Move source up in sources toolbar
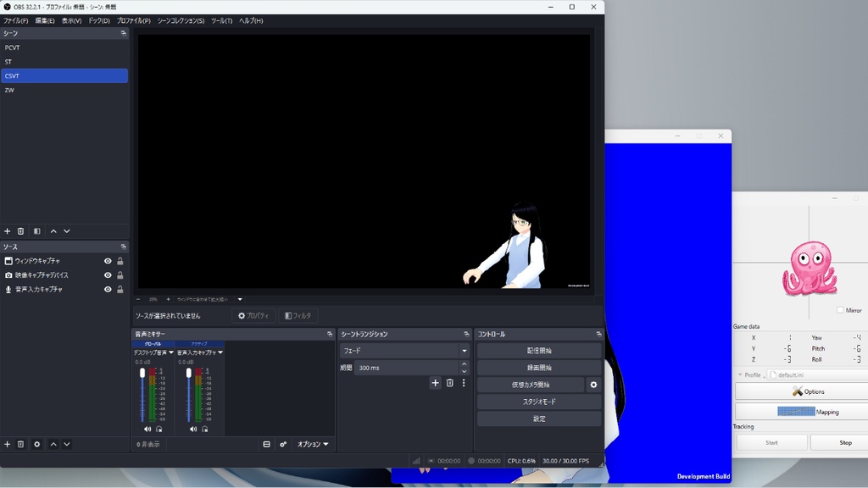Image resolution: width=868 pixels, height=488 pixels. tap(53, 444)
